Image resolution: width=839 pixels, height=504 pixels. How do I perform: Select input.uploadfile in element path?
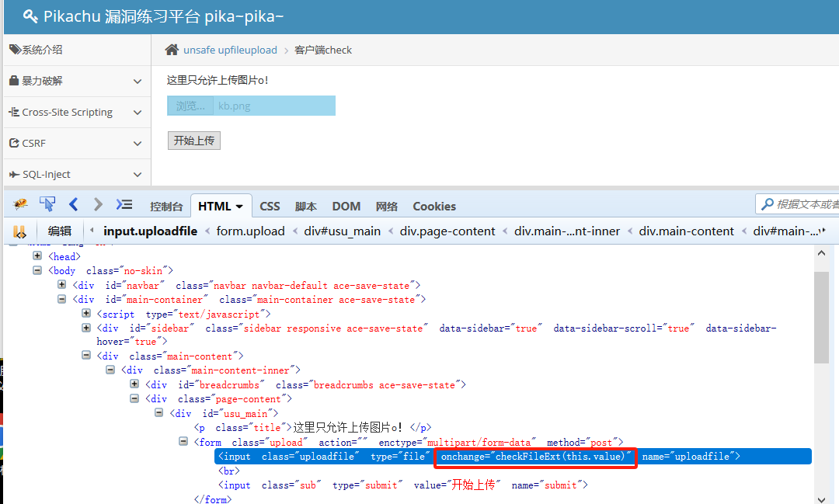coord(151,231)
